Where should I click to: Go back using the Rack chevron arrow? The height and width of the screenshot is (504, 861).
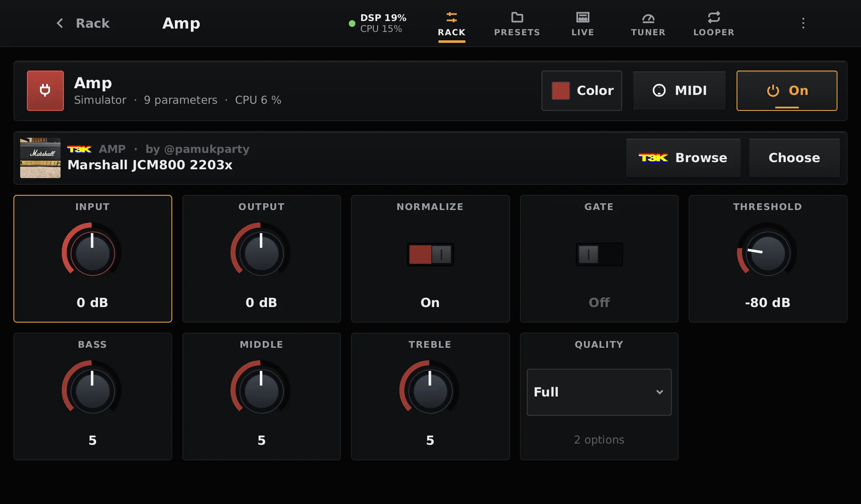tap(60, 23)
